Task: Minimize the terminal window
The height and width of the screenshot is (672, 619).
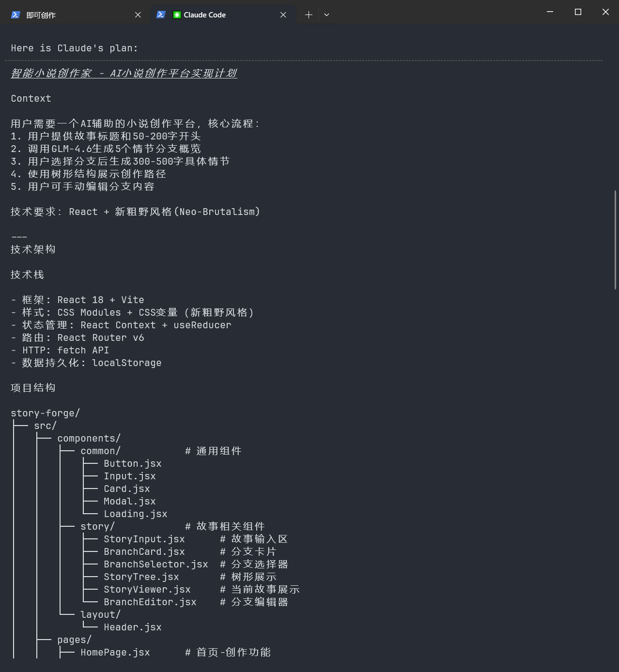Action: click(550, 12)
